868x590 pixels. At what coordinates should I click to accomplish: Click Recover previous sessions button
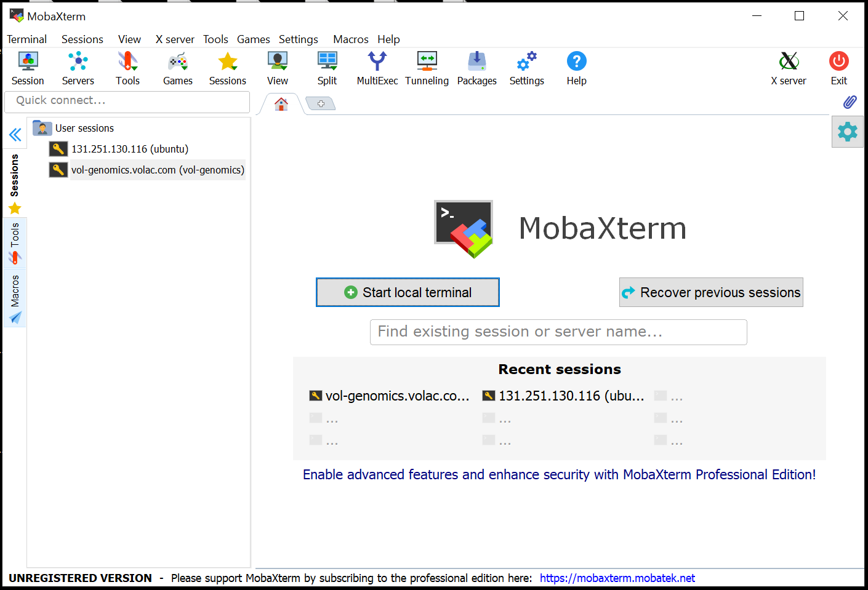click(711, 292)
